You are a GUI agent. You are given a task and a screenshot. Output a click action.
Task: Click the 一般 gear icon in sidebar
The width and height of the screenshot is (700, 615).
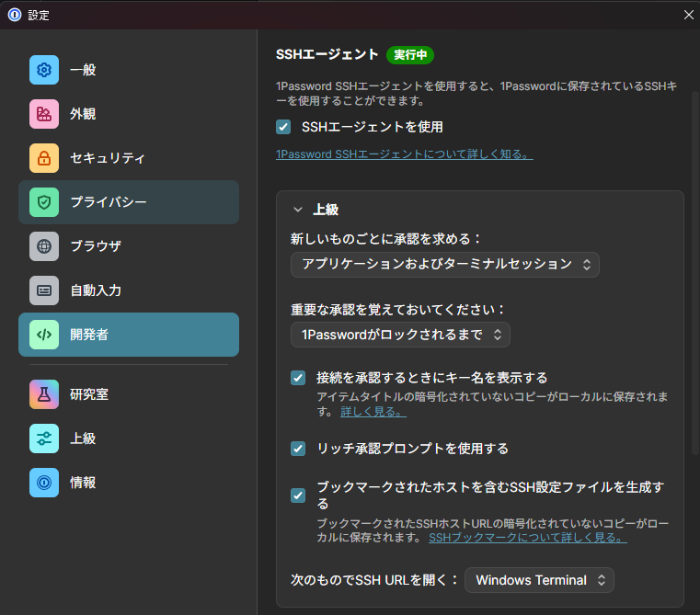coord(44,70)
